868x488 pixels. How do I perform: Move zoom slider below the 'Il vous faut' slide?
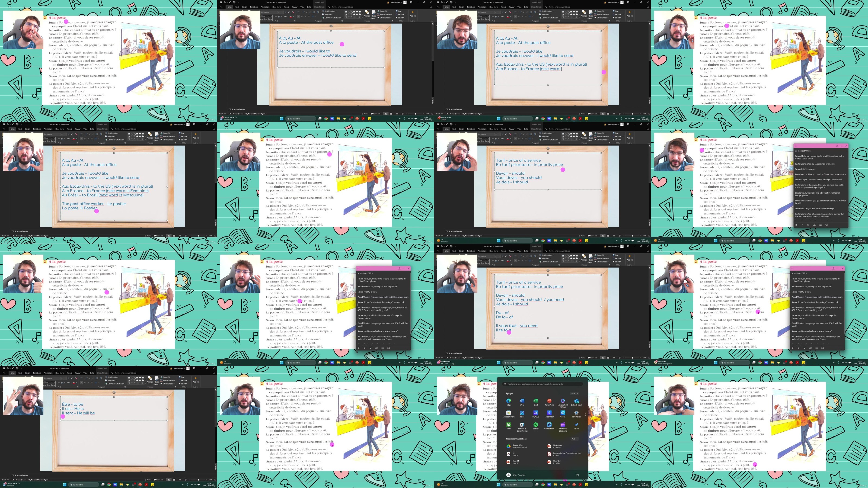[x=632, y=358]
